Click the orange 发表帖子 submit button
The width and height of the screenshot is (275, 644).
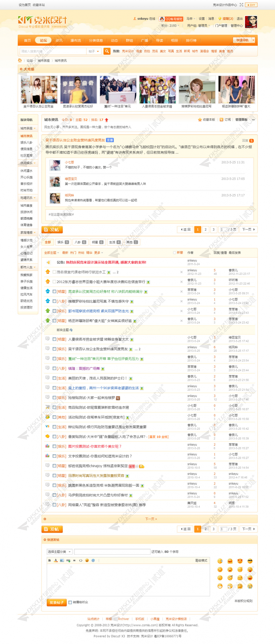57,602
